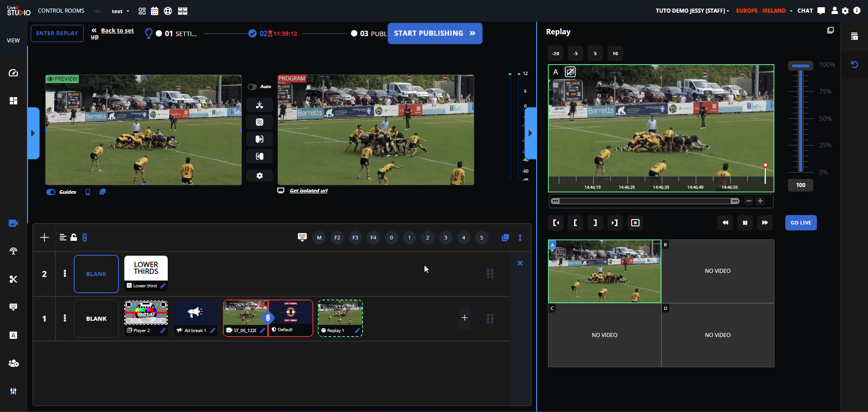Open transition settings gear below transition buttons
868x412 pixels.
click(x=259, y=176)
